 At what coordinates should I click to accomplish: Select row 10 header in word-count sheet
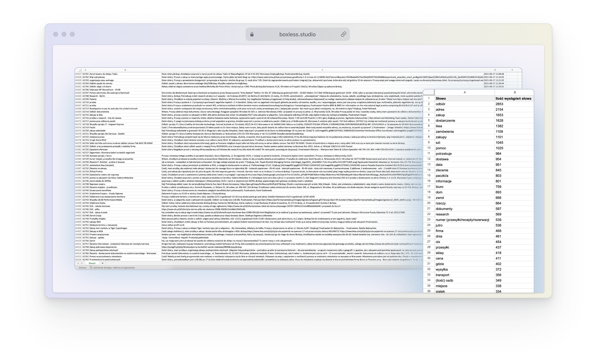429,148
